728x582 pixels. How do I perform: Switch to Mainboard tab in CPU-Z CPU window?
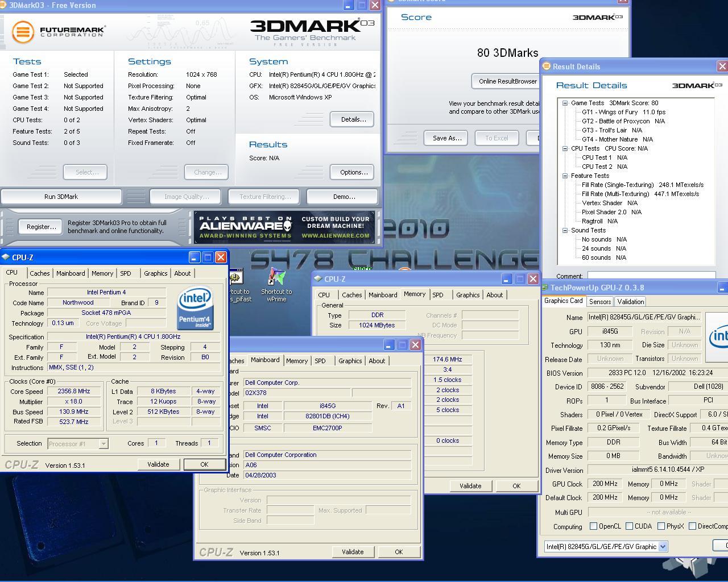[x=71, y=273]
